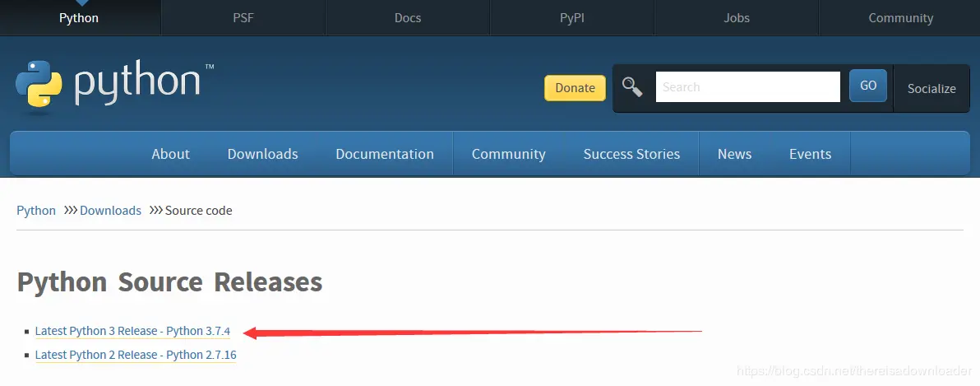Viewport: 980px width, 386px height.
Task: Open the Socialize menu
Action: (931, 88)
